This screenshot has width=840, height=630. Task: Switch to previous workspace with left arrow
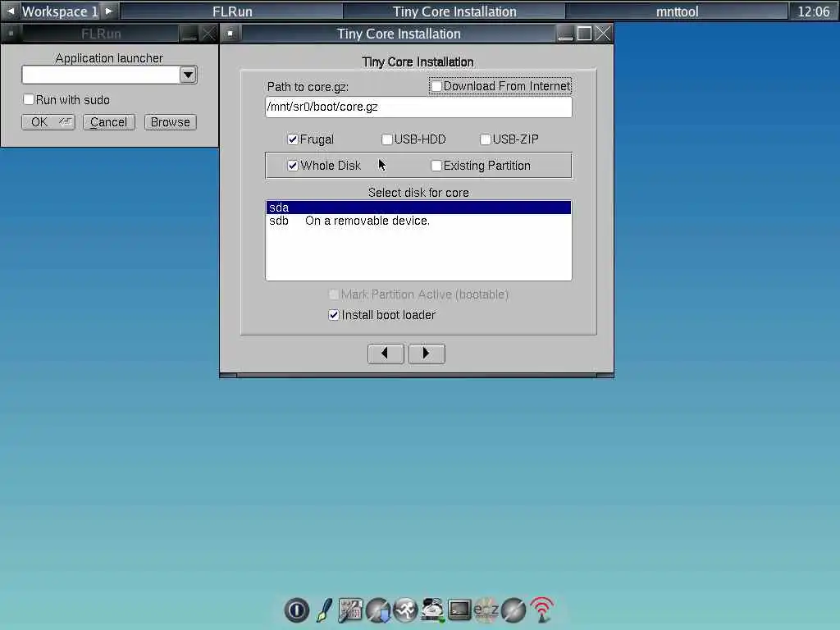[x=10, y=11]
